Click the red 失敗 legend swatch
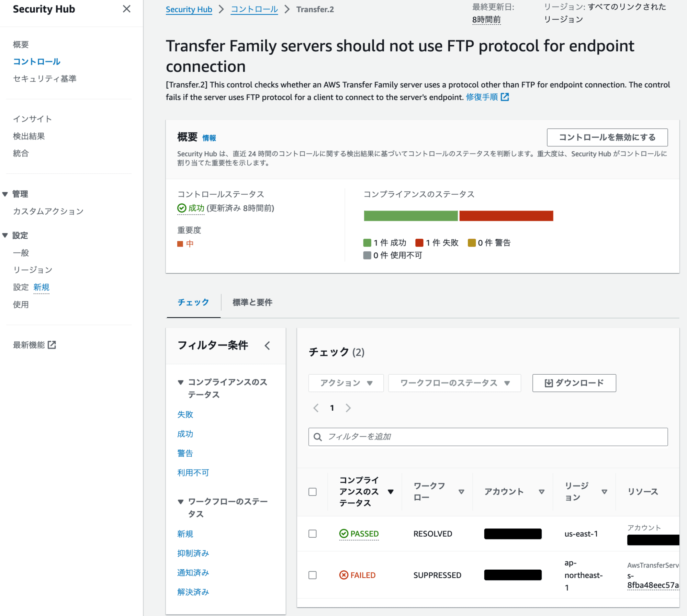Image resolution: width=687 pixels, height=616 pixels. (x=419, y=243)
